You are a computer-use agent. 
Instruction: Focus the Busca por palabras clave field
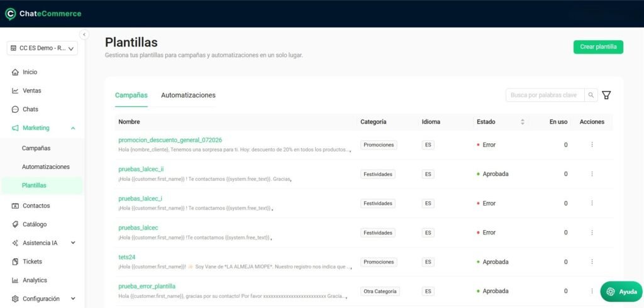(545, 95)
